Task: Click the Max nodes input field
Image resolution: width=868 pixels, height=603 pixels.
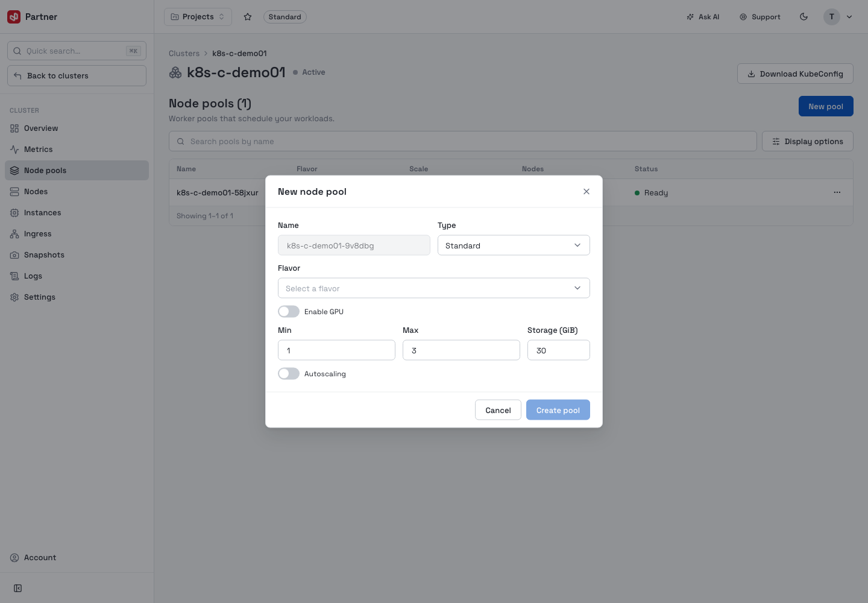Action: tap(461, 350)
